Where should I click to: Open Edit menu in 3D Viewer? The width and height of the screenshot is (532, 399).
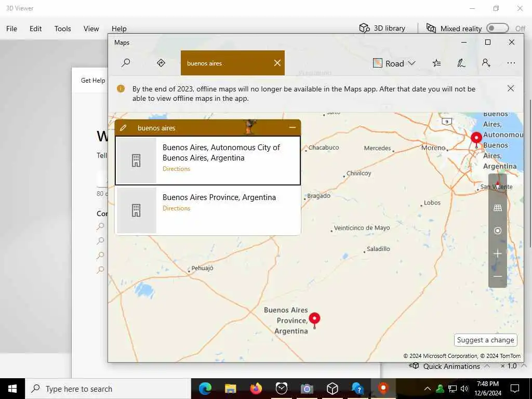[x=36, y=29]
